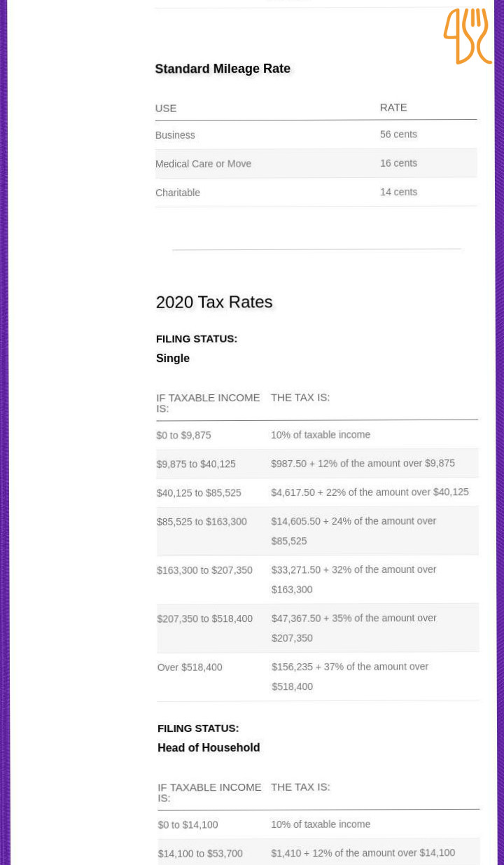The height and width of the screenshot is (865, 504).
Task: Select the Charitable use row
Action: [316, 192]
